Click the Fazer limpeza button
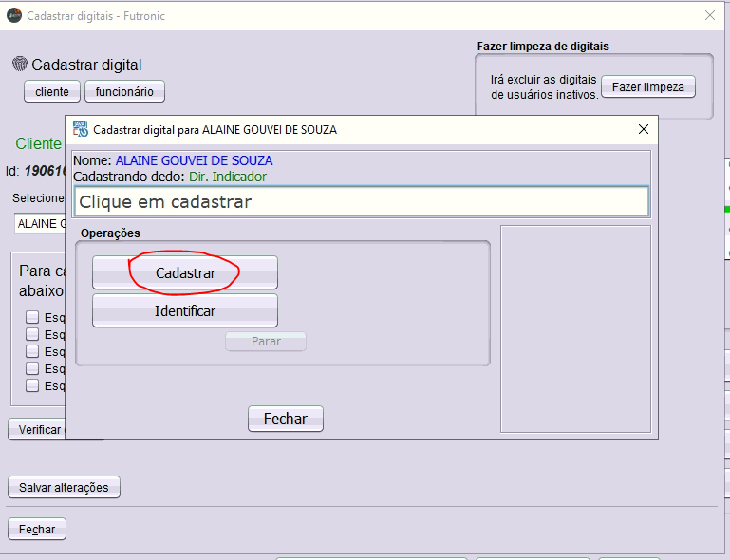The width and height of the screenshot is (730, 560). coord(647,86)
